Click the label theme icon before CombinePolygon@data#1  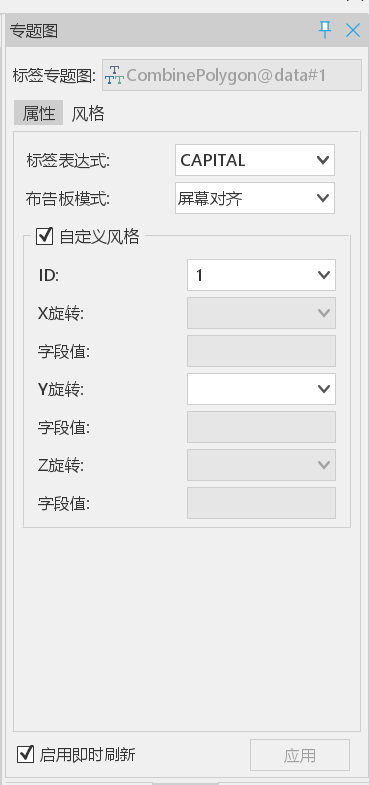point(115,75)
